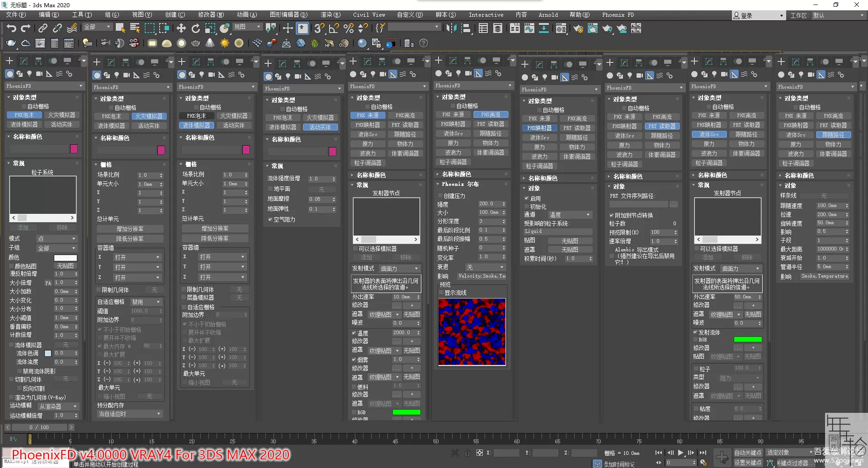Click the PRT file path browse button
Viewport: 868px width, 468px height.
click(x=674, y=204)
